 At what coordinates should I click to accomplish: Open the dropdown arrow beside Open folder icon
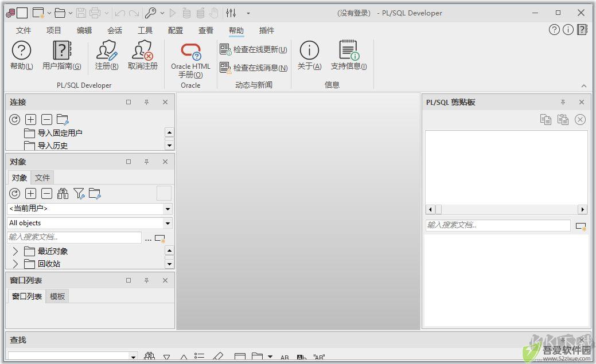(x=71, y=13)
